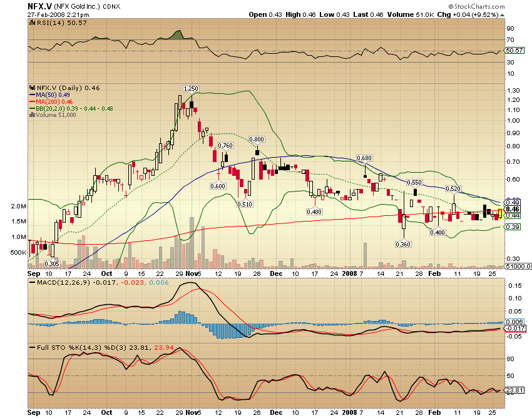Click the volume histogram icon next to Volume 51,000
The height and width of the screenshot is (418, 532).
(32, 115)
